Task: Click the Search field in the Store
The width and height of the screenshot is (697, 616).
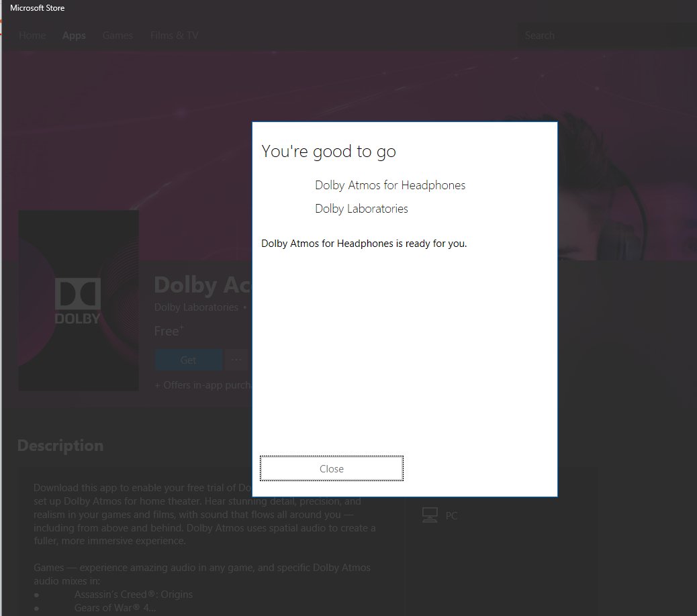Action: coord(607,36)
